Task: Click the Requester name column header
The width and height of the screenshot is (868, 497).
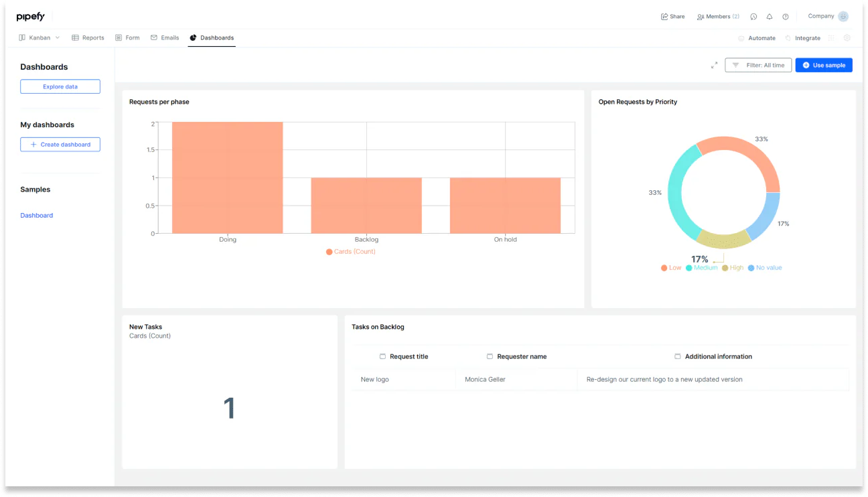Action: tap(516, 356)
